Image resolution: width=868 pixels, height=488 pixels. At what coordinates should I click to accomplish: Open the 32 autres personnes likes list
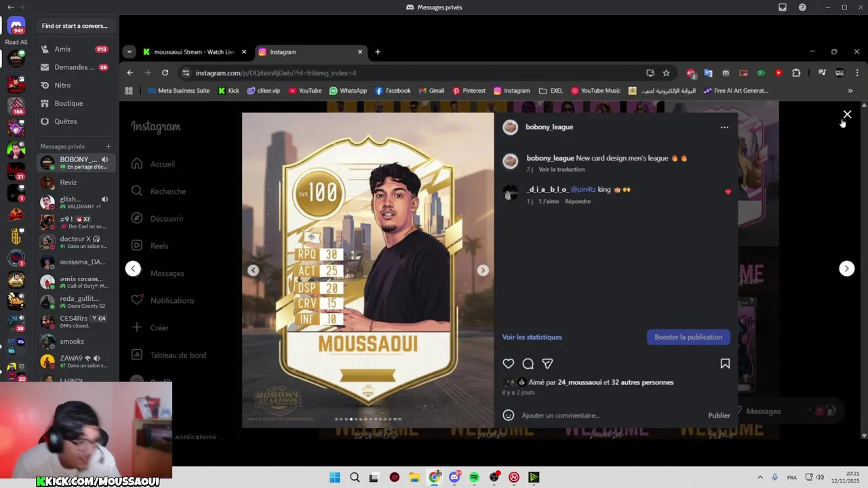(642, 382)
